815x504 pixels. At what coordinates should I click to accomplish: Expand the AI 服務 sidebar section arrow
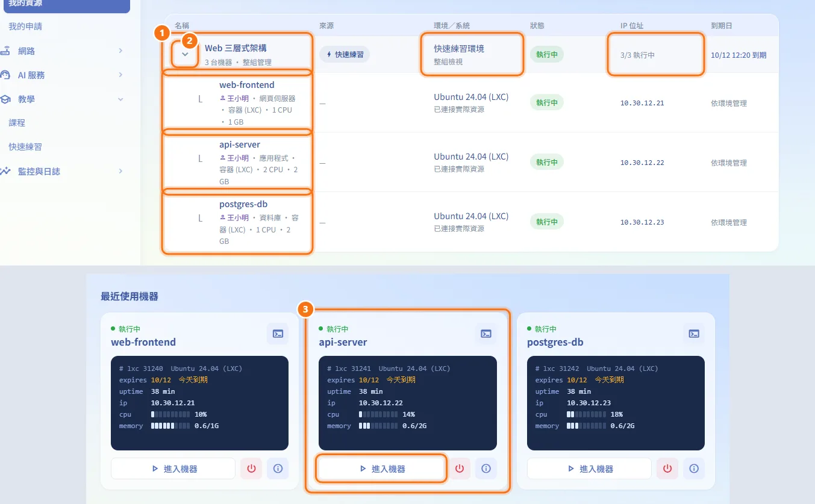(x=120, y=75)
